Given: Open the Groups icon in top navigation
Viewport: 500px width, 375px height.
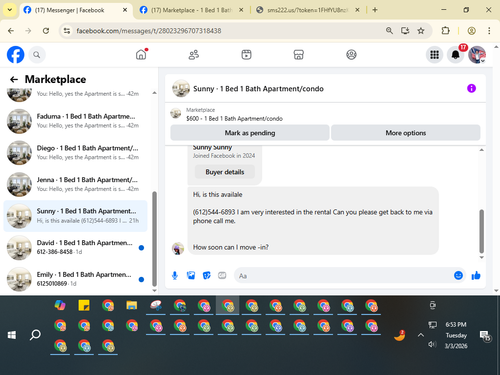Looking at the screenshot, I should [x=351, y=55].
